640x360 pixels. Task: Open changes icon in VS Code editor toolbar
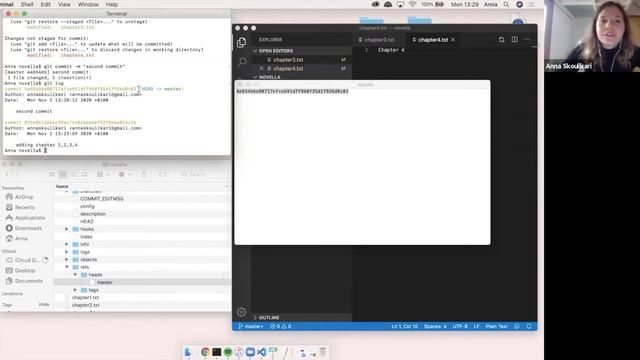(501, 40)
